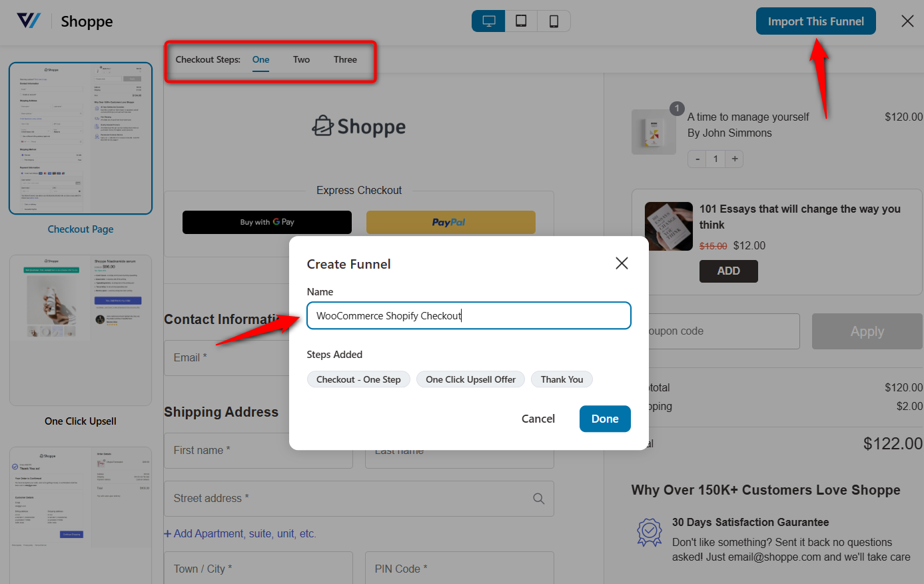Click Done to create the funnel
Screen dimensions: 924x584
pos(605,419)
